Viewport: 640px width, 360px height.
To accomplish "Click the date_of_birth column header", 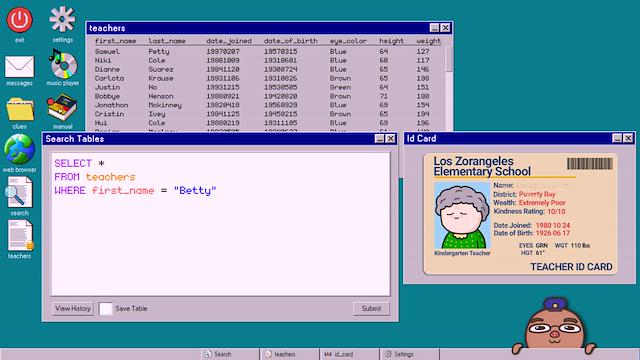I will click(291, 41).
